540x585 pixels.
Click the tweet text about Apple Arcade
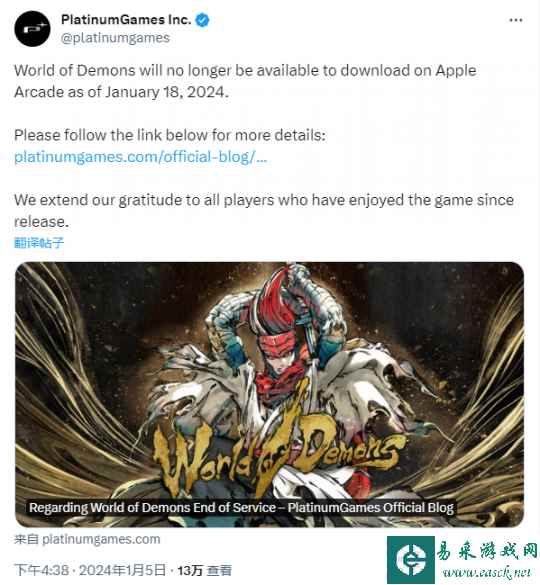coord(245,81)
